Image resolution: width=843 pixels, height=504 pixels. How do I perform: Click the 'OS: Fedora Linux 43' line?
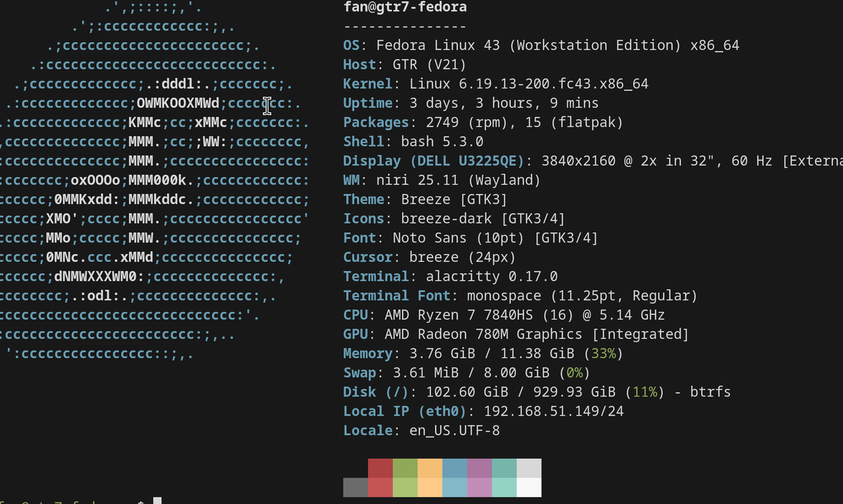tap(541, 46)
